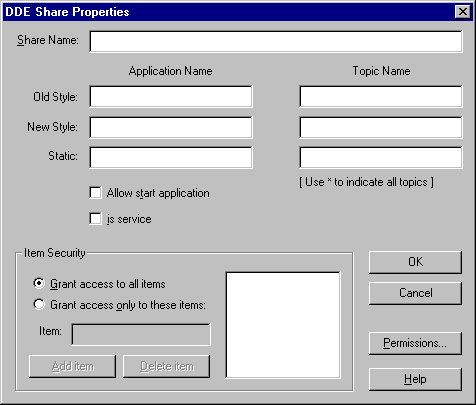476x405 pixels.
Task: Toggle the is service checkbox
Action: (96, 219)
